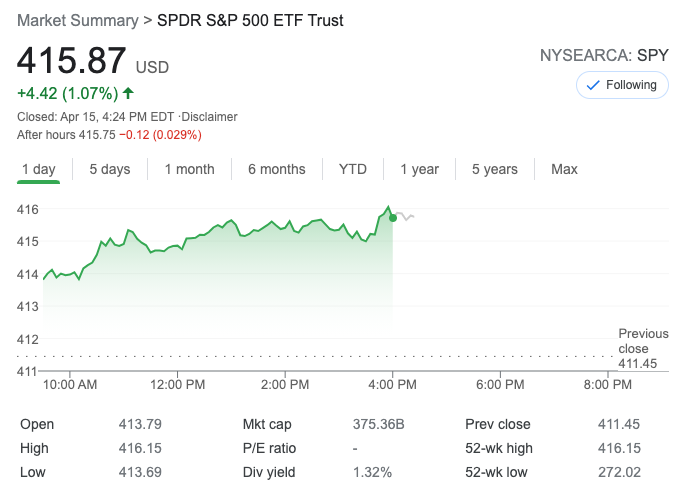Click the green closing price dot
Image resolution: width=691 pixels, height=497 pixels.
(393, 217)
